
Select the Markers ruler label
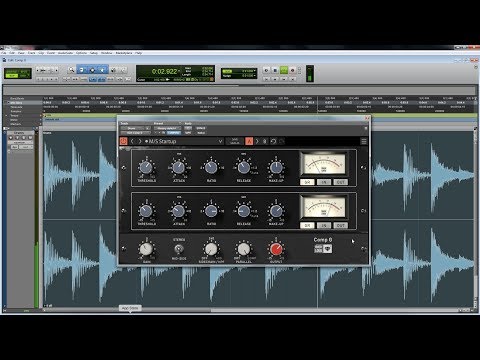point(15,124)
